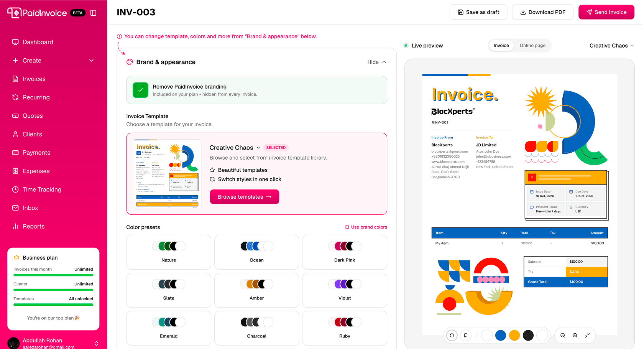Toggle the Remove PaidInvoice branding checkbox

click(140, 90)
